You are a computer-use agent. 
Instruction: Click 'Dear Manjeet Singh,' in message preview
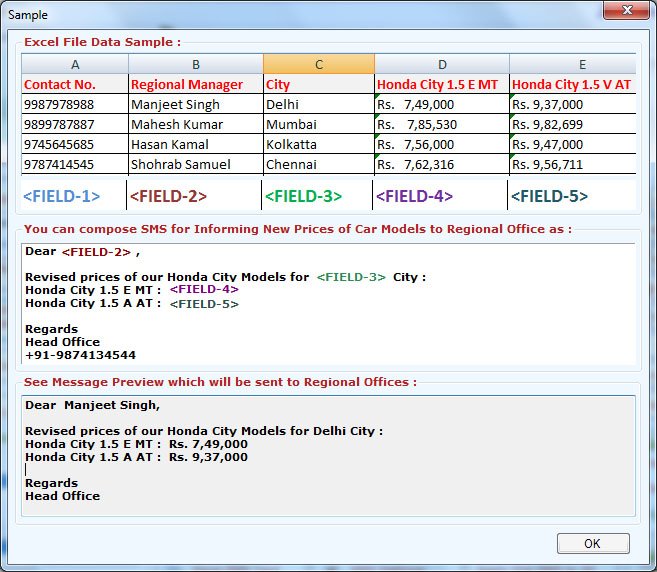point(93,405)
